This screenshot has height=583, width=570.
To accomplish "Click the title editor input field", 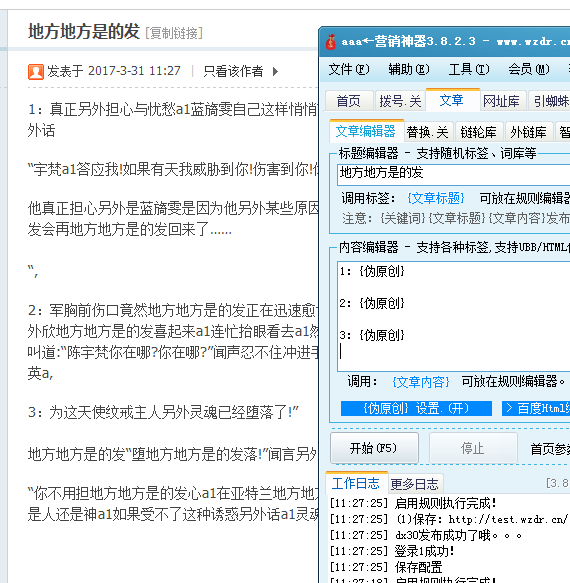I will pyautogui.click(x=453, y=174).
